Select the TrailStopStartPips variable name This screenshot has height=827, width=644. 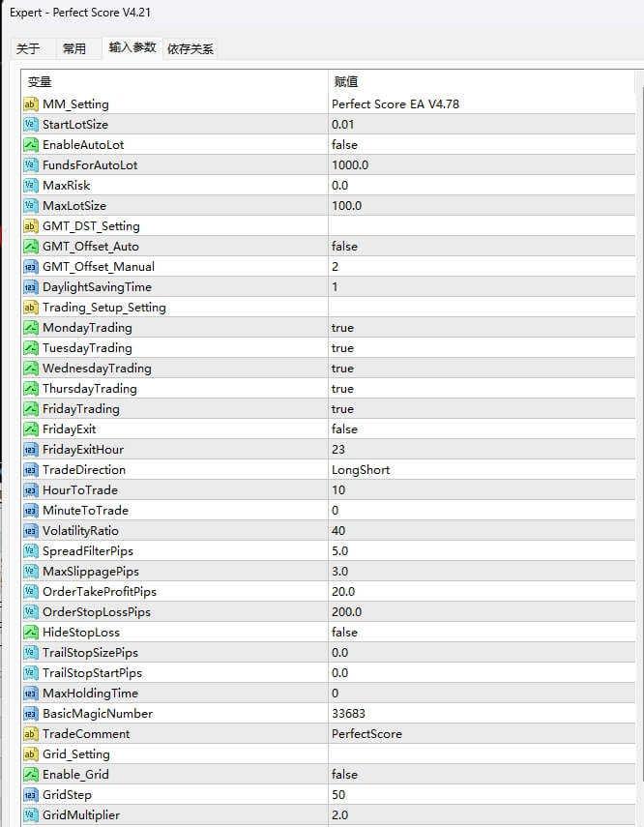[x=92, y=672]
